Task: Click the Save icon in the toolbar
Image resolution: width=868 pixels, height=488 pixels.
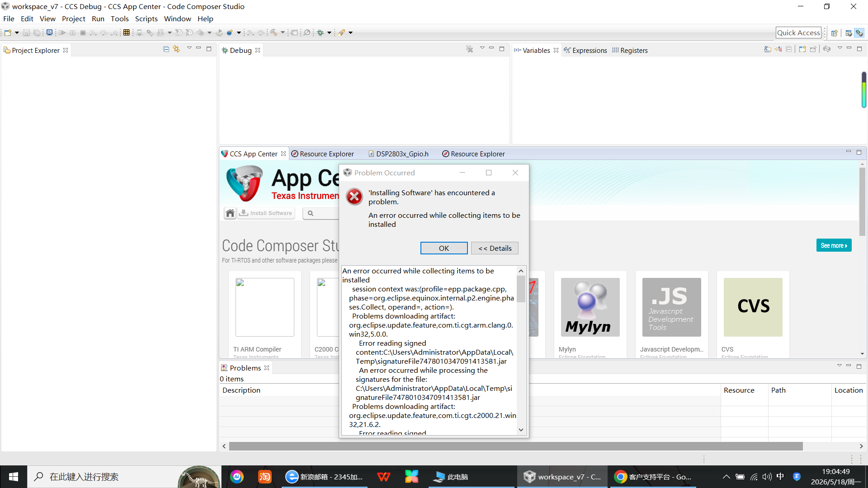Action: (26, 33)
